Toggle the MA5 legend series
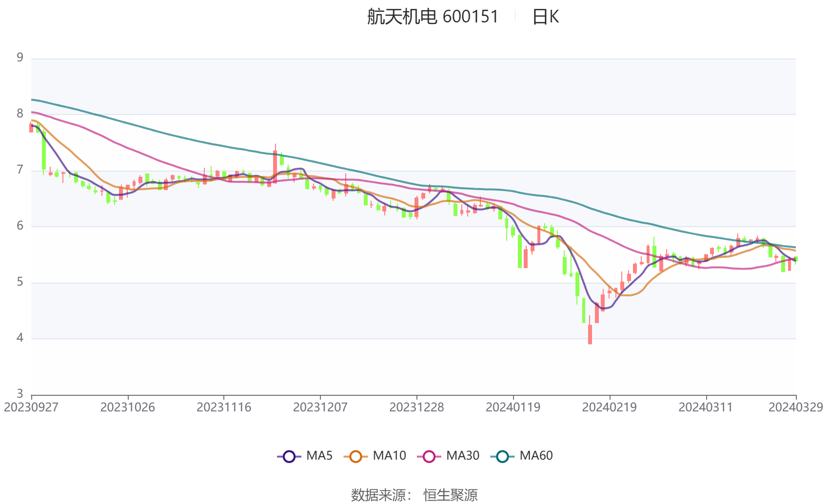 [x=305, y=456]
